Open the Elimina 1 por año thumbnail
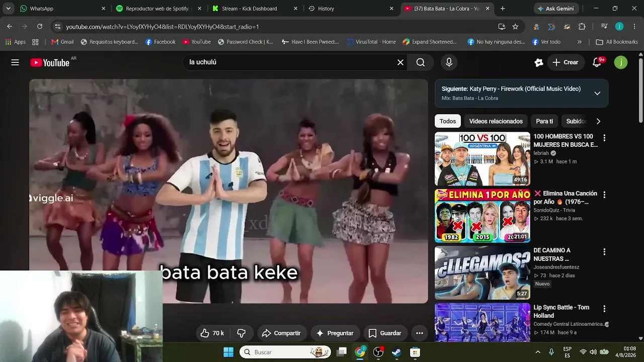 (x=482, y=216)
